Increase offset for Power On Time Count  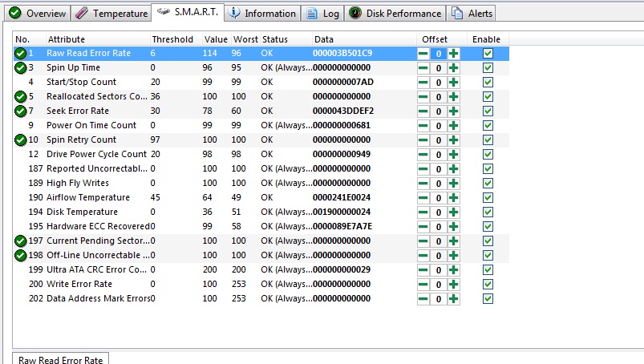(x=453, y=126)
